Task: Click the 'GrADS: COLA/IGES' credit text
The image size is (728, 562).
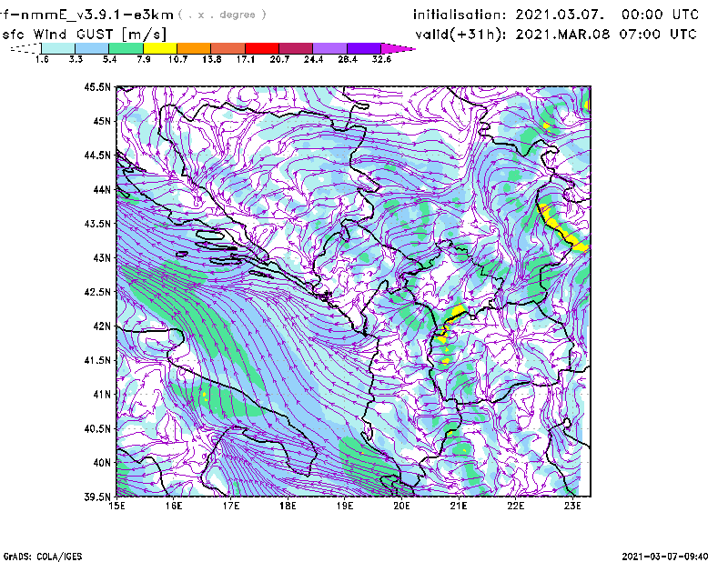Action: tap(42, 557)
